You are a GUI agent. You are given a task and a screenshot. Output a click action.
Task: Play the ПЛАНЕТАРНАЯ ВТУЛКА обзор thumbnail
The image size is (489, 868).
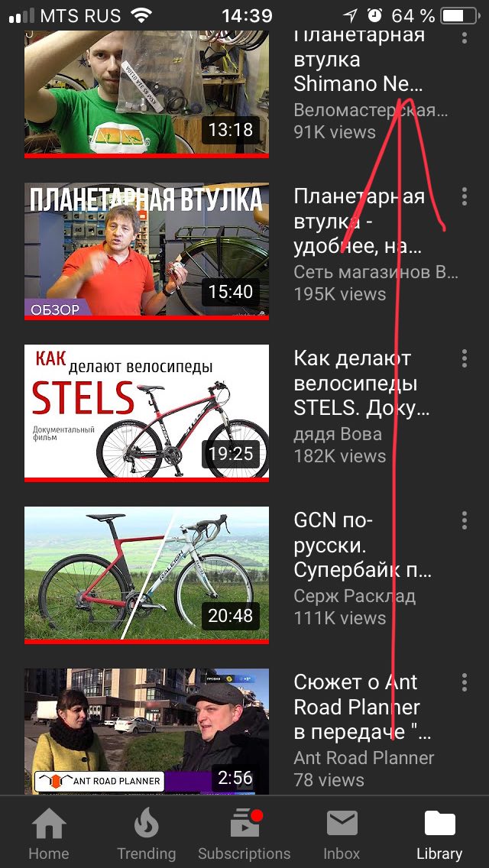tap(147, 249)
